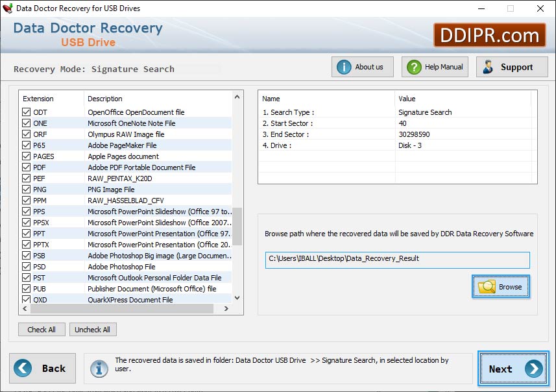Click the horizontal scroll left arrow

(25, 309)
